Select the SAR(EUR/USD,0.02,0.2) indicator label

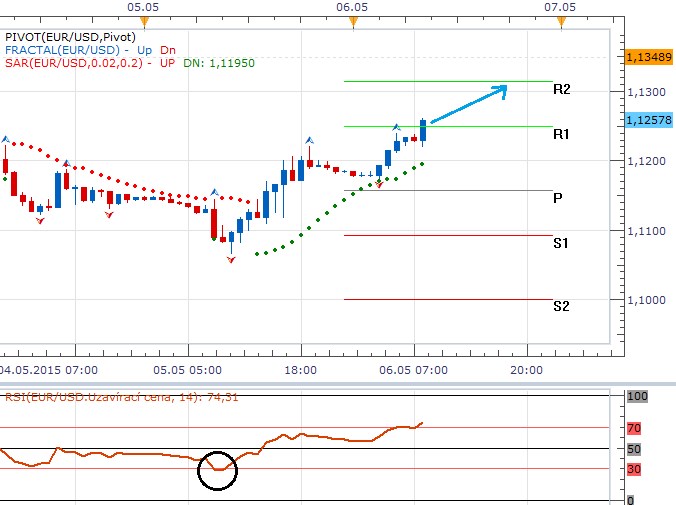(75, 63)
